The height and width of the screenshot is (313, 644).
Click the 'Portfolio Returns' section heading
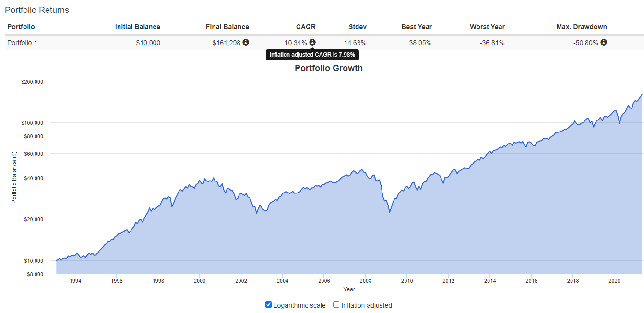click(x=37, y=10)
